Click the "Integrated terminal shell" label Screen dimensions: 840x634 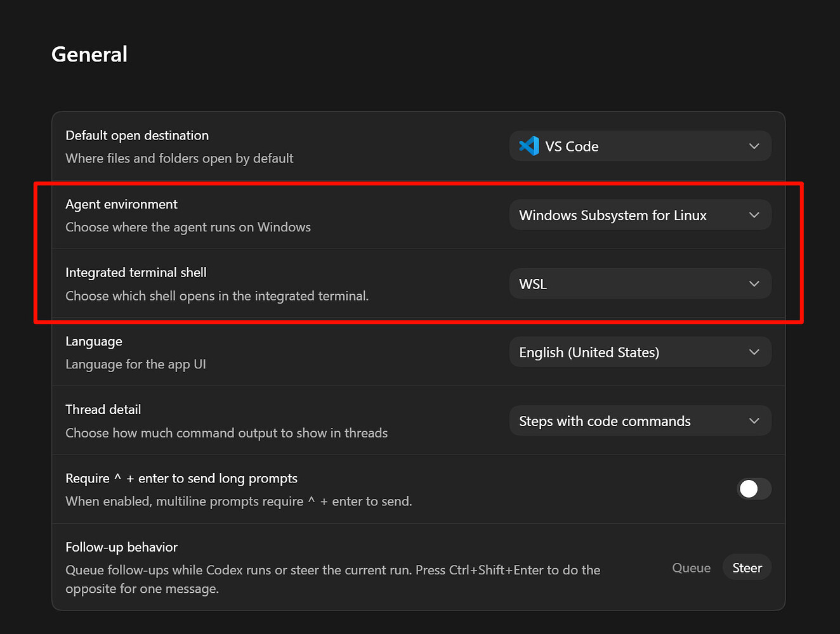(136, 273)
